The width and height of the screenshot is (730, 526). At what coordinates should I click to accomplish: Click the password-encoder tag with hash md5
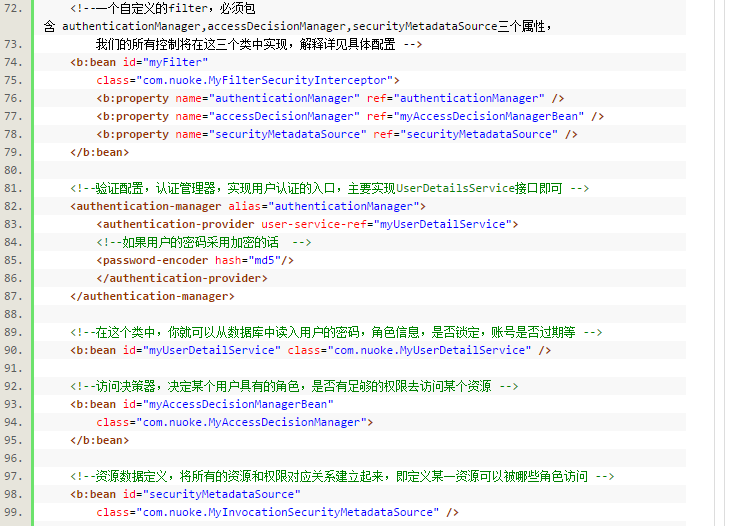tap(195, 260)
